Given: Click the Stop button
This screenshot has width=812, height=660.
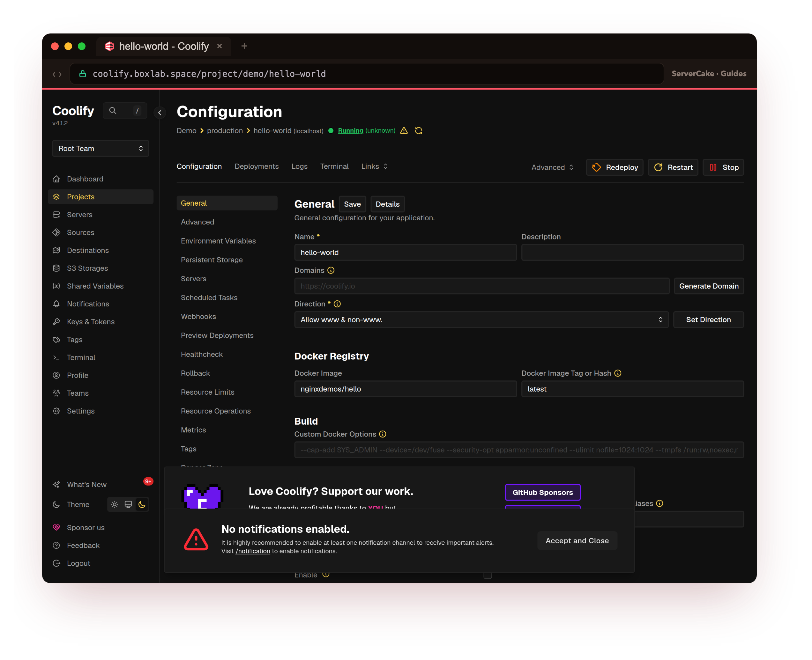Looking at the screenshot, I should tap(723, 167).
